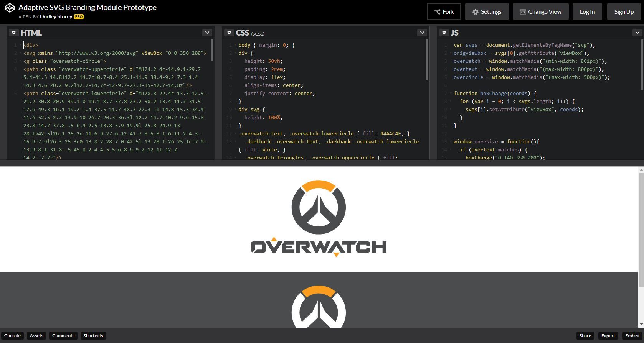
Task: Click the 'body { margin: 0; }' line
Action: 267,45
